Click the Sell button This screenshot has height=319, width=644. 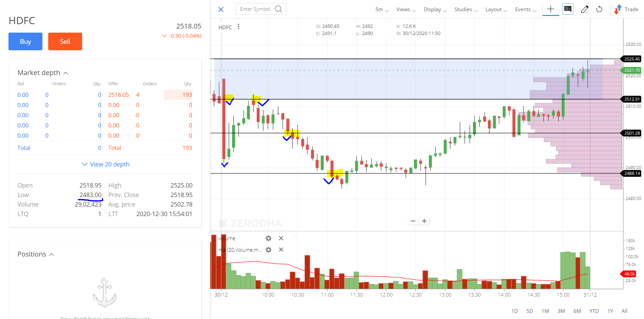click(x=65, y=41)
